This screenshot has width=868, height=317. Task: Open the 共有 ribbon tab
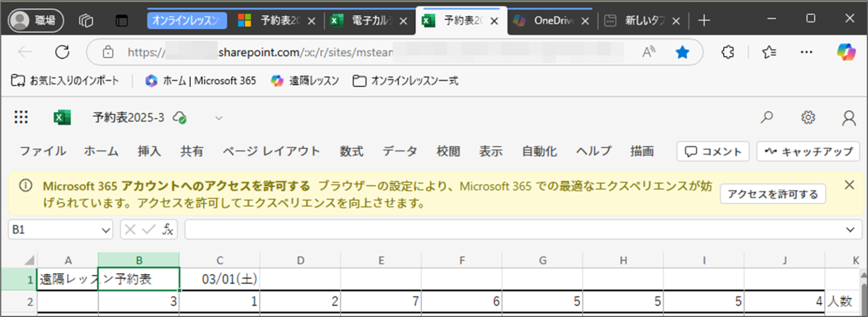192,151
